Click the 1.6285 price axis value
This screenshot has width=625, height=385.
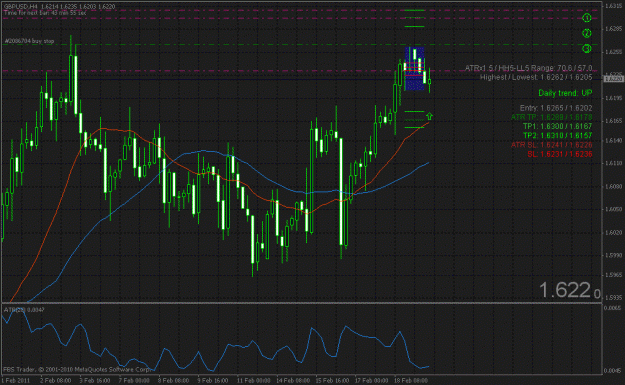point(613,29)
